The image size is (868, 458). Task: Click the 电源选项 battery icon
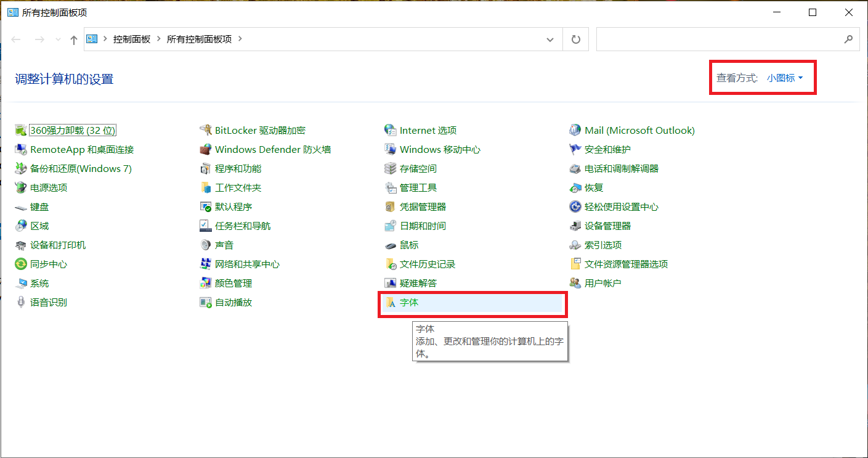tap(22, 187)
